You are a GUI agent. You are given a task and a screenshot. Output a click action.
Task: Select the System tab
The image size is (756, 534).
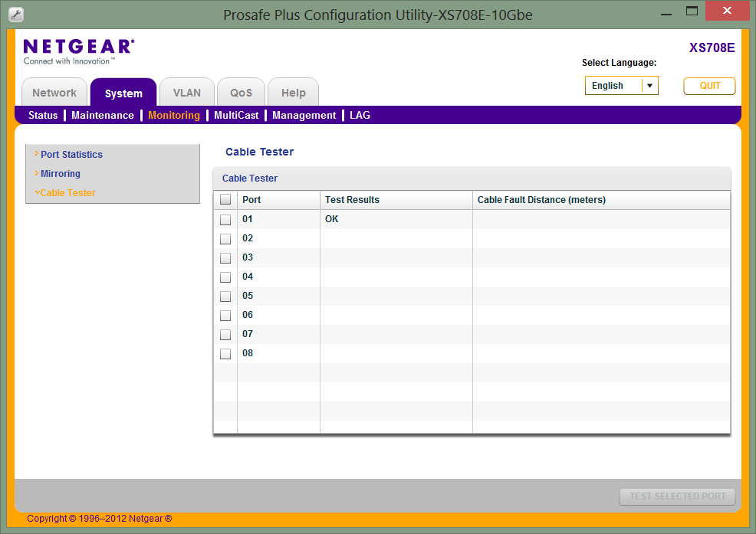tap(123, 93)
